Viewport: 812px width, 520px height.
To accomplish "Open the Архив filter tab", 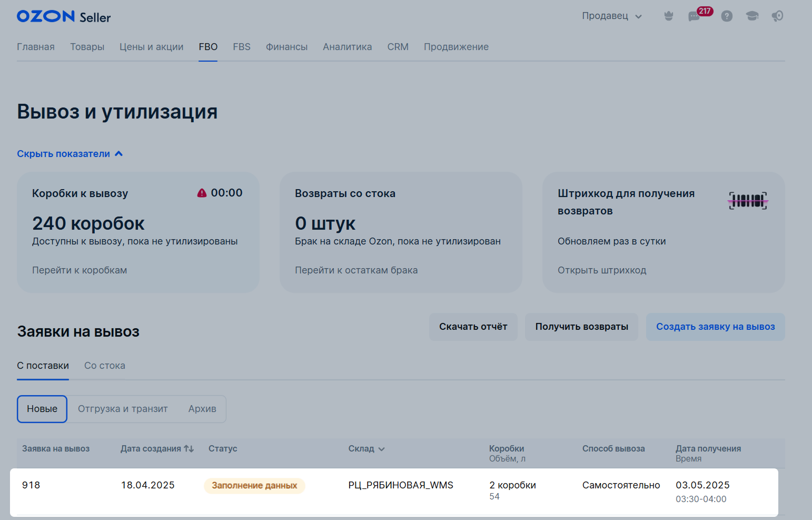I will (x=202, y=409).
